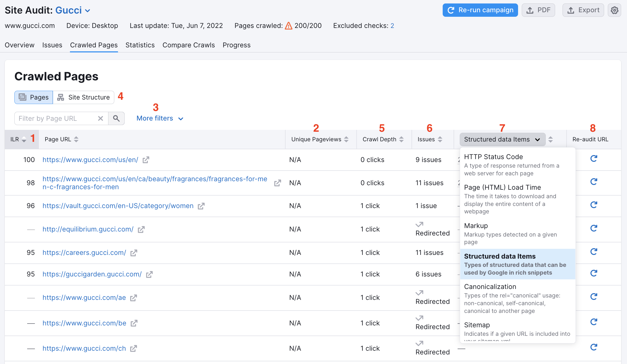Re-audit the gucci.com/be row

click(594, 322)
